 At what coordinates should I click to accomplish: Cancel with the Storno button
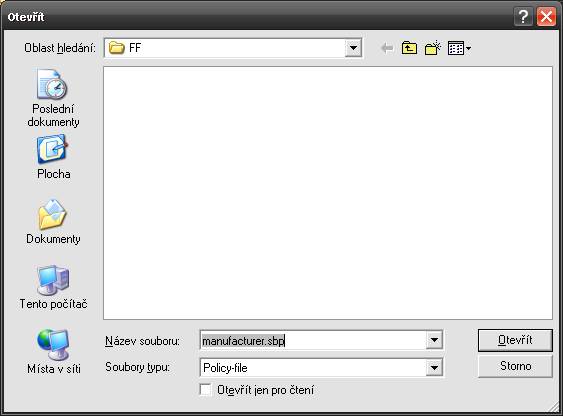tap(515, 366)
